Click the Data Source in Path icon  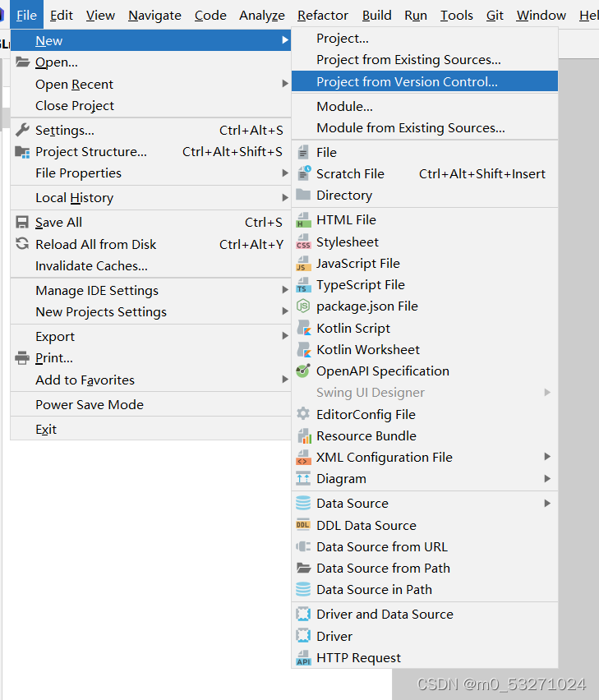[303, 589]
